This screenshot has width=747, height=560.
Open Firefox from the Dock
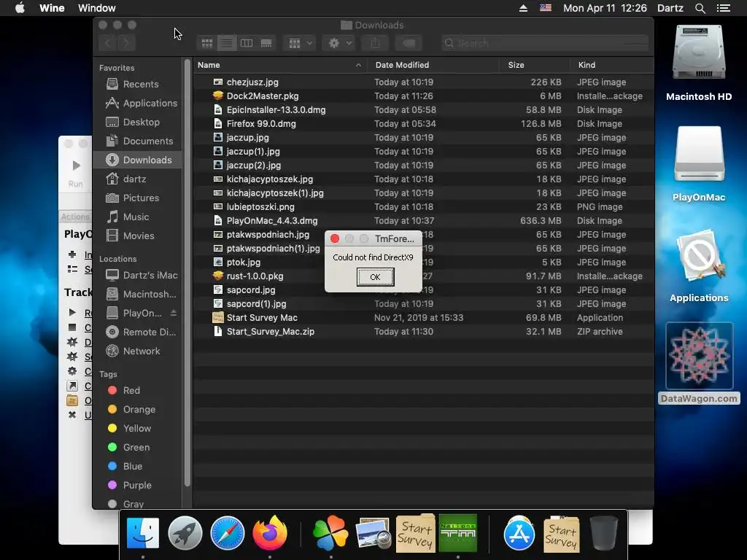tap(270, 533)
